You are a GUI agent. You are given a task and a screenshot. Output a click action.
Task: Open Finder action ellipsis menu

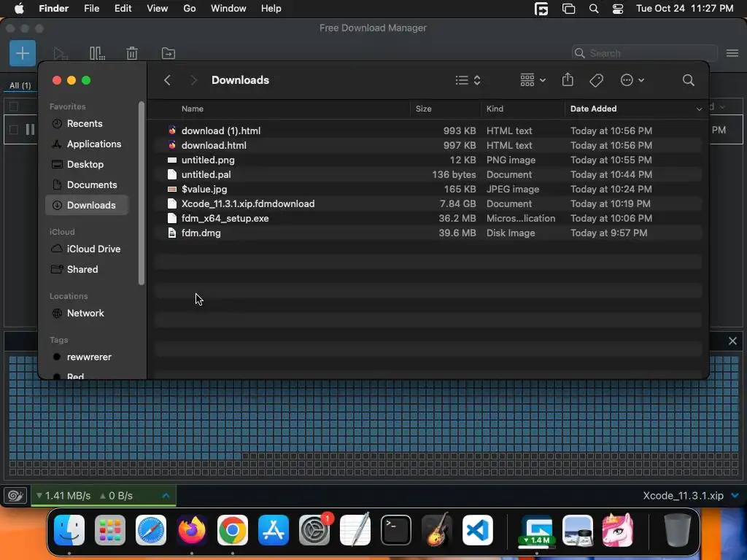point(632,80)
